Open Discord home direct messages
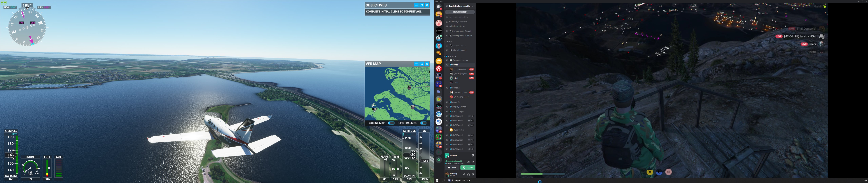Viewport: 868px width, 183px height. click(x=438, y=7)
